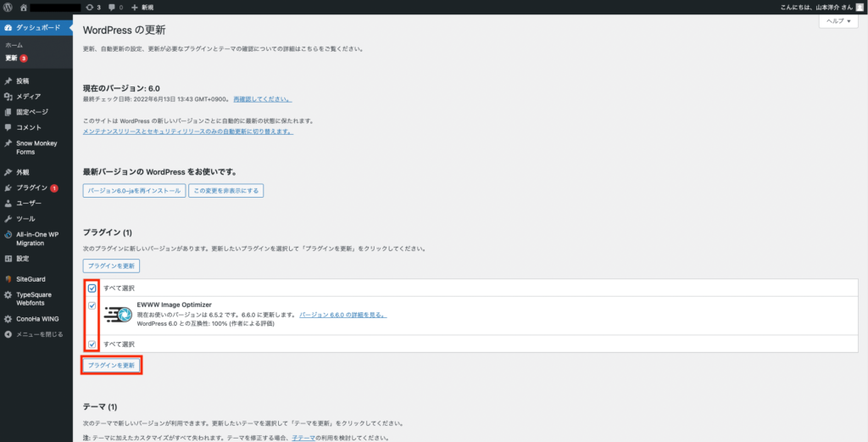Click the 設定 settings icon
This screenshot has height=442, width=868.
8,259
